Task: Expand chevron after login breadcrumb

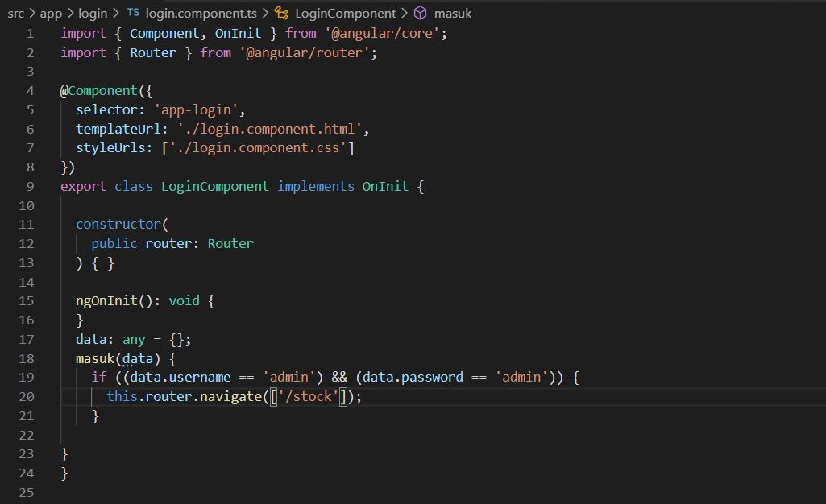Action: coord(116,13)
